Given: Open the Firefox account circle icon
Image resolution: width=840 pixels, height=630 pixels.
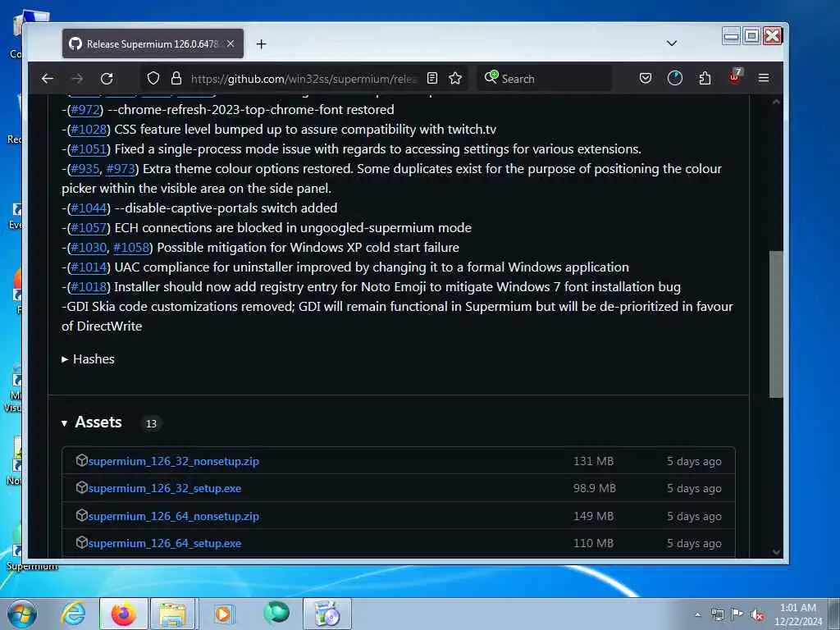Looking at the screenshot, I should pos(675,78).
